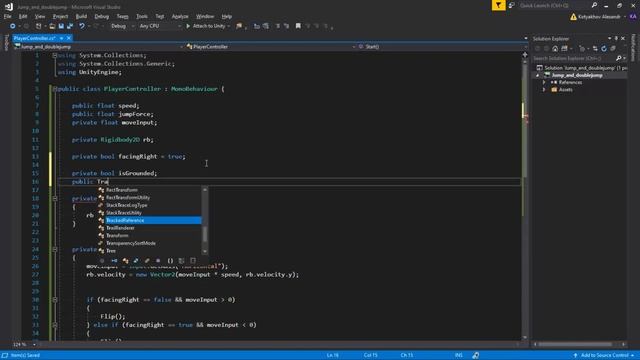Click the notifications filter flag icon
640x360 pixels.
[x=498, y=5]
